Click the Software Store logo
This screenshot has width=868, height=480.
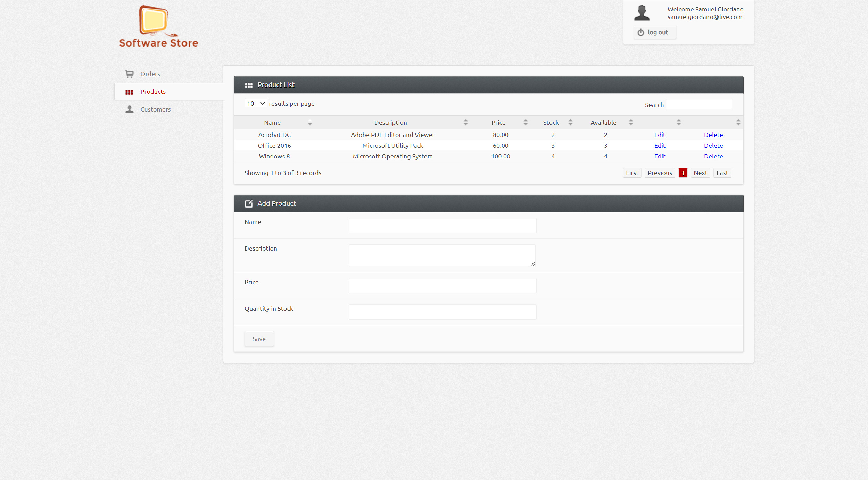[x=158, y=26]
